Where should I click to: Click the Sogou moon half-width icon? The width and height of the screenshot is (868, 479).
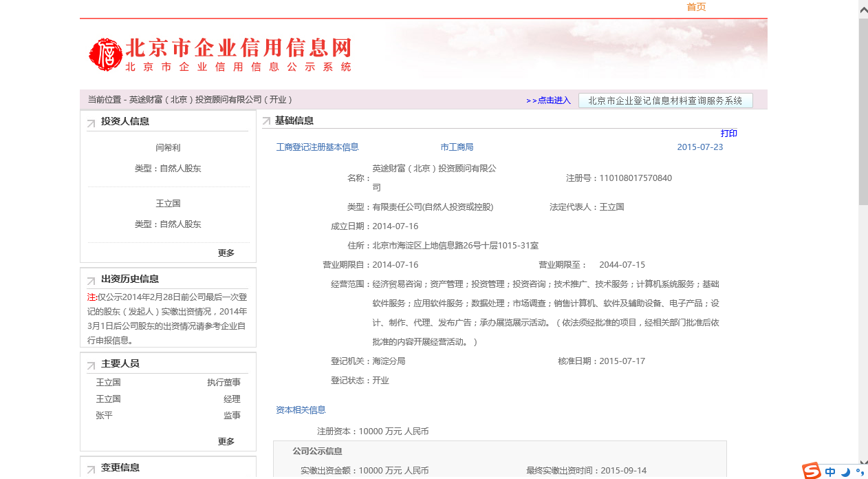(x=846, y=472)
